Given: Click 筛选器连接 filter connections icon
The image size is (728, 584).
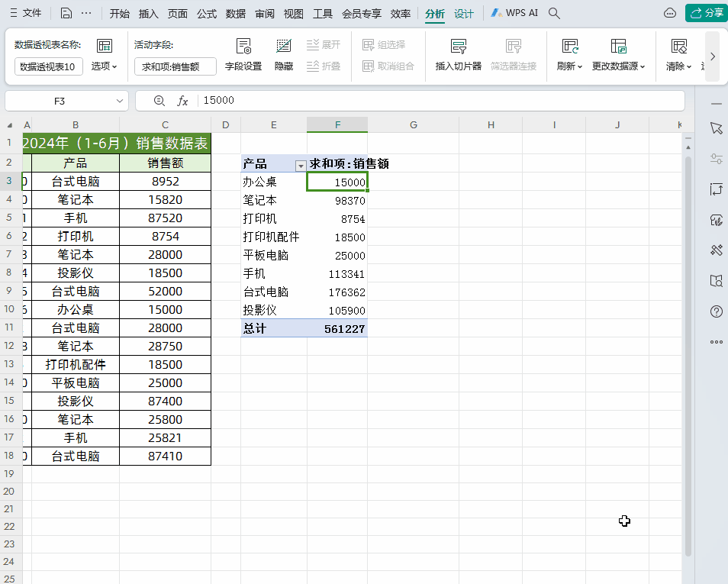Looking at the screenshot, I should click(514, 46).
